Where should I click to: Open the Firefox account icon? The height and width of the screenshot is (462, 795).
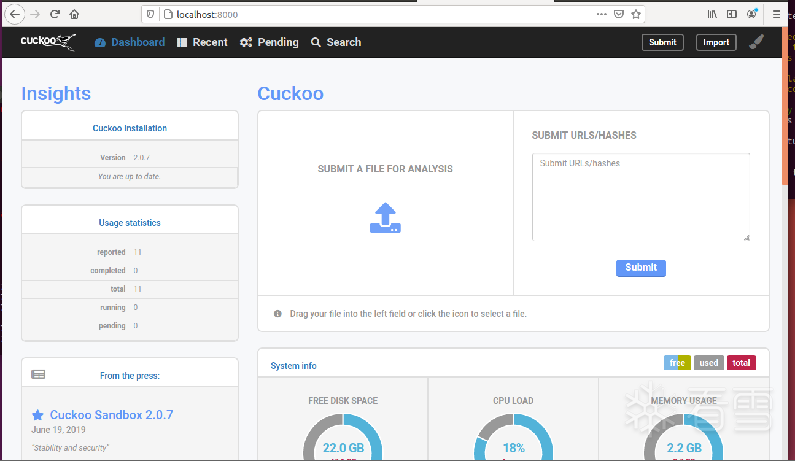[x=752, y=14]
